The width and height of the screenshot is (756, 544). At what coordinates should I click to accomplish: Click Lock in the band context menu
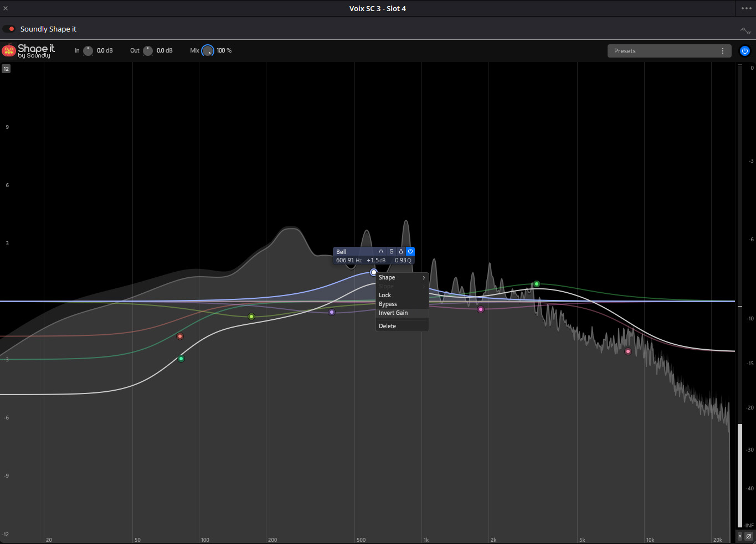pos(385,296)
